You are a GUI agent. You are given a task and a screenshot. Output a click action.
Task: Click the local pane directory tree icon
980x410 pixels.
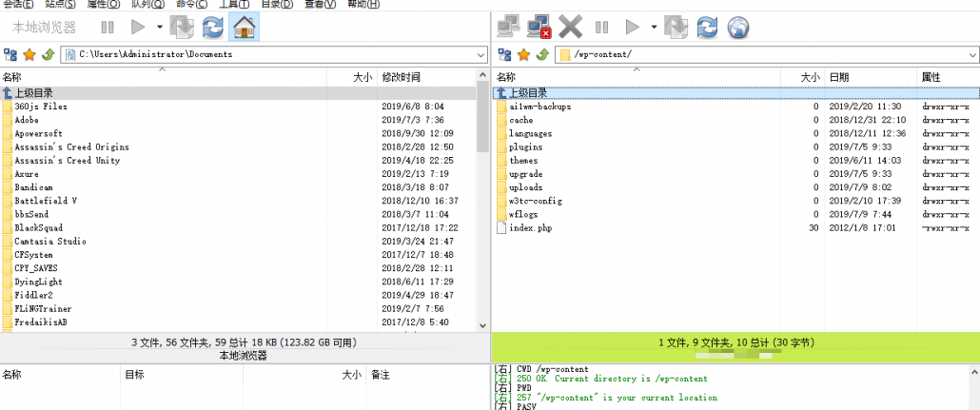(10, 54)
